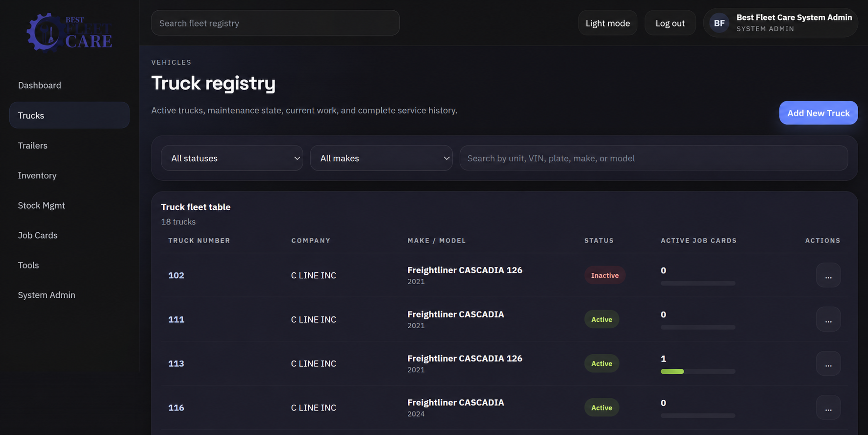Open actions menu for truck 113
This screenshot has width=868, height=435.
point(828,363)
